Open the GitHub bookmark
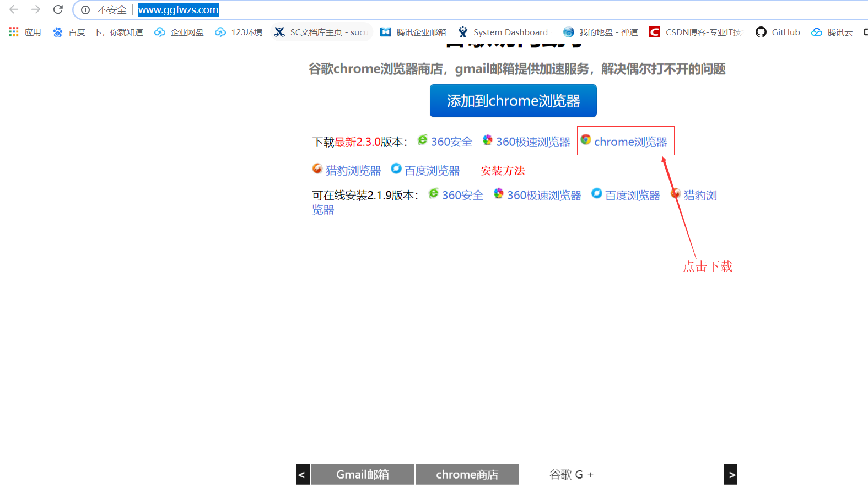868x494 pixels. (x=778, y=32)
